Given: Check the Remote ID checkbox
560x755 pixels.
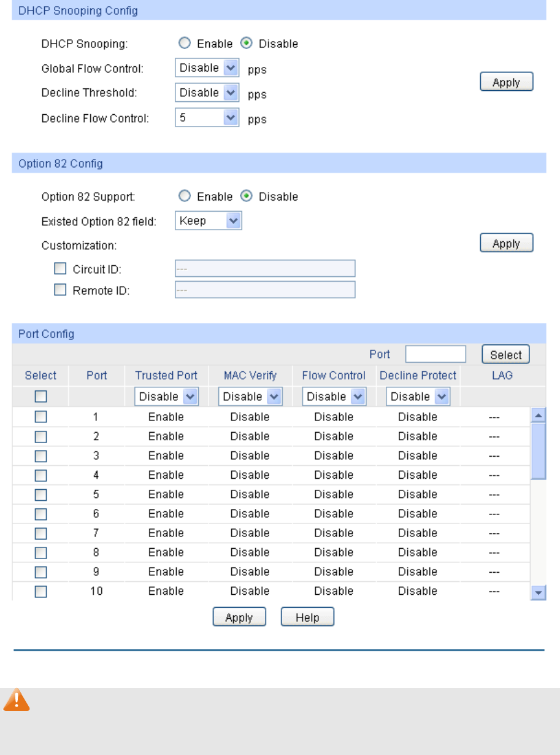Looking at the screenshot, I should (x=60, y=290).
